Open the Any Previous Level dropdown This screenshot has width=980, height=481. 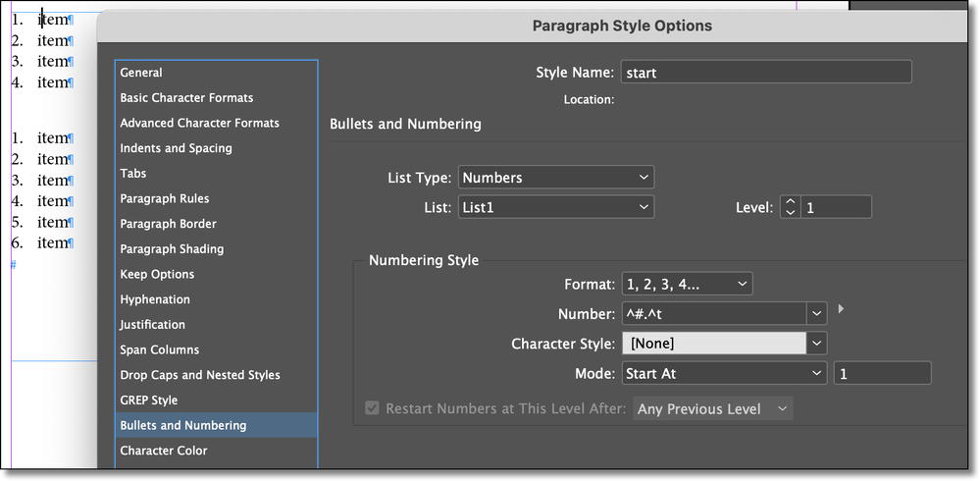coord(713,408)
